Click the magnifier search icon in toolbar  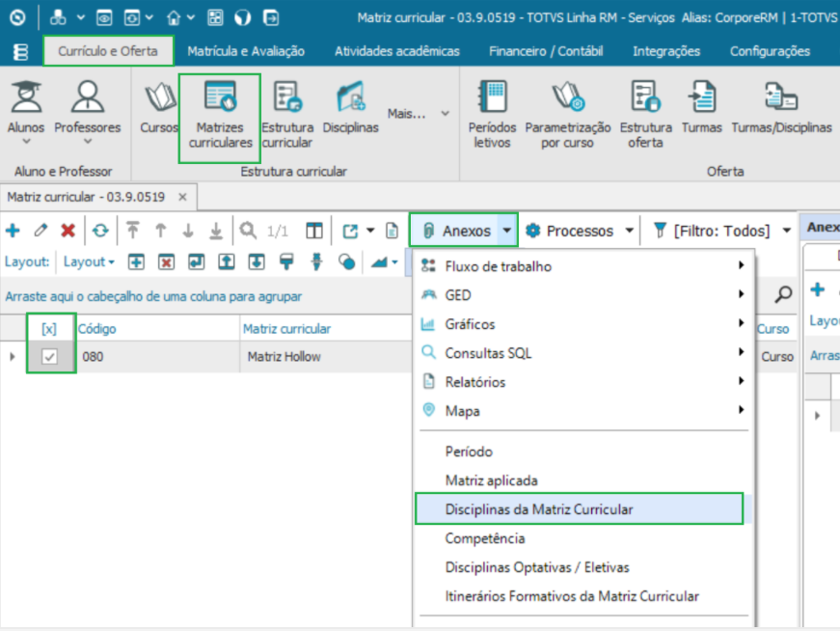pyautogui.click(x=248, y=231)
